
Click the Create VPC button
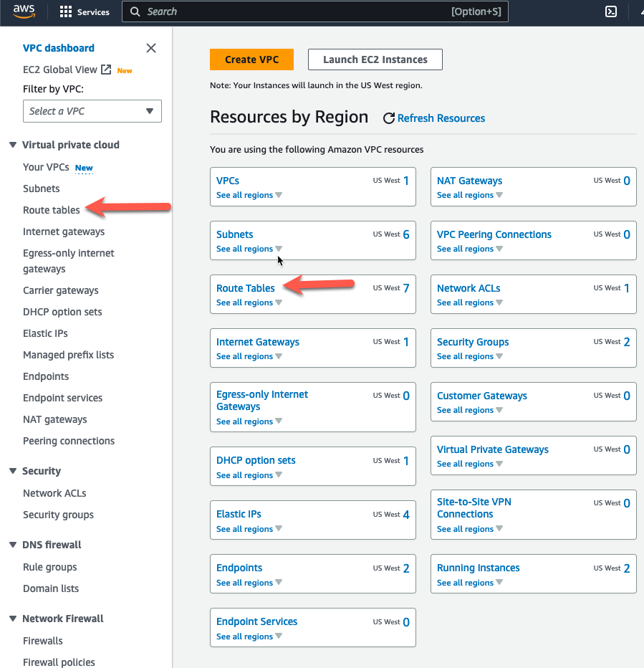pos(251,59)
